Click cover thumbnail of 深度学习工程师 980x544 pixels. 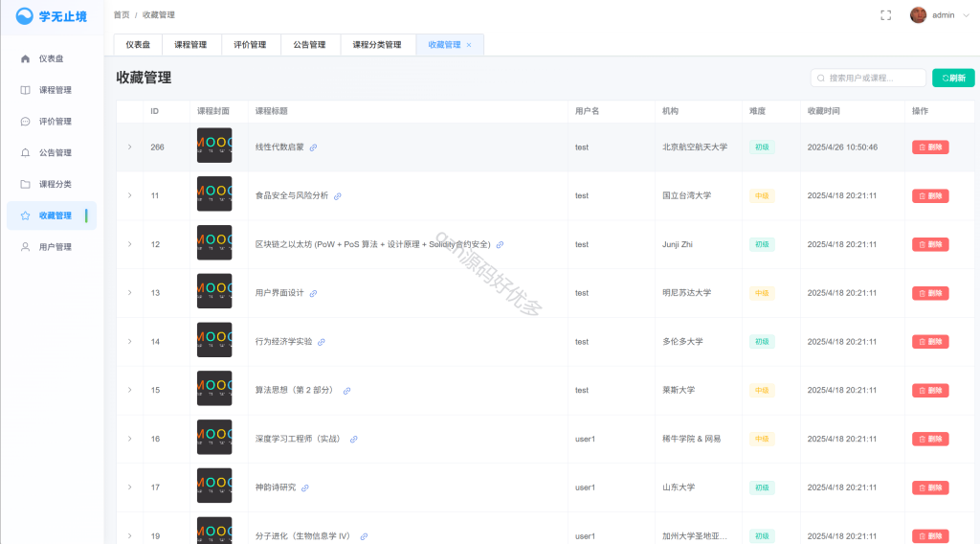[214, 437]
